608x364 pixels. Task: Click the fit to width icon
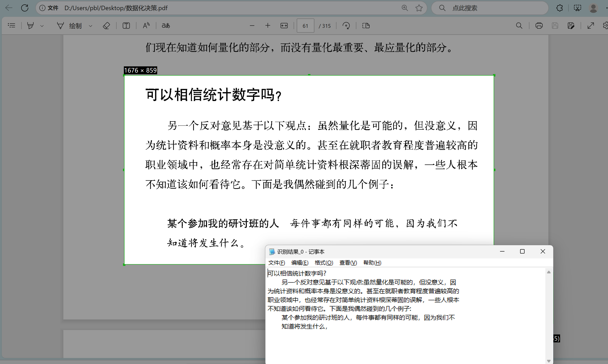pos(284,26)
